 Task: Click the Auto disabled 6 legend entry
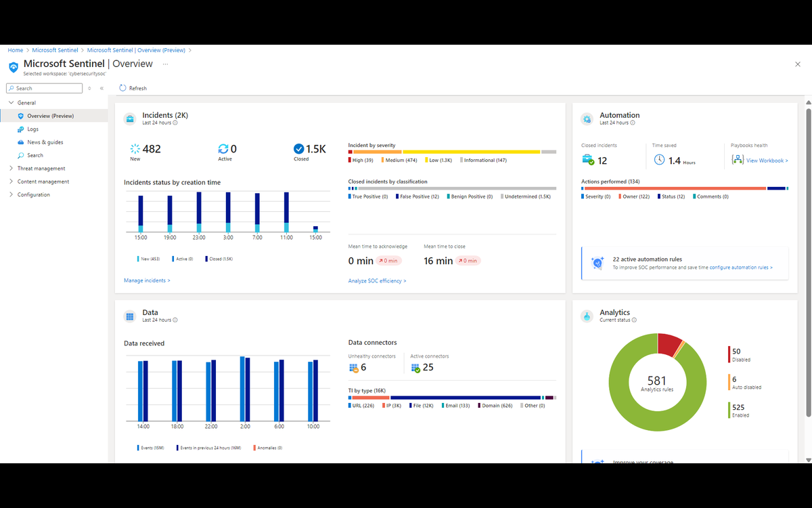[744, 383]
